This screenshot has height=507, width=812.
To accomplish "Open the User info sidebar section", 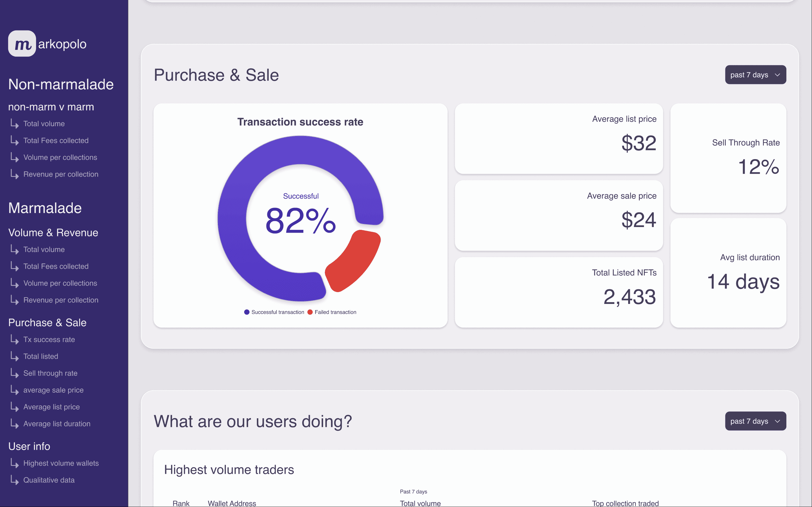I will pyautogui.click(x=29, y=446).
